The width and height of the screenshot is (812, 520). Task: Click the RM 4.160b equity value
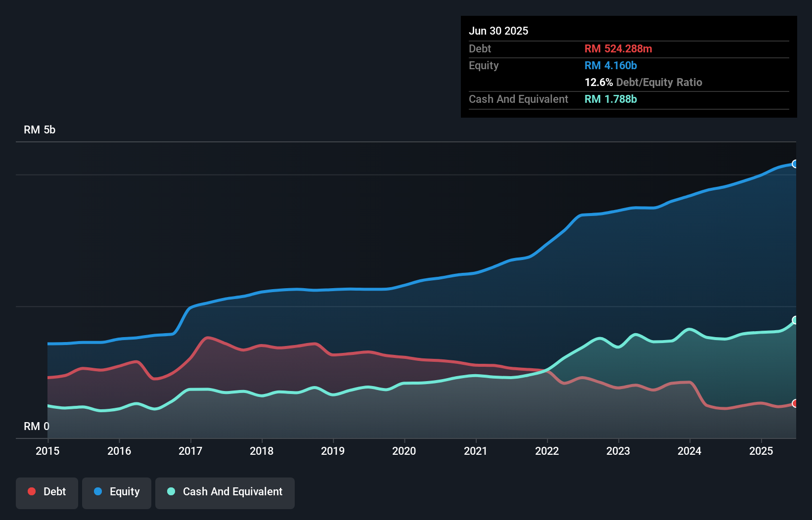[611, 65]
